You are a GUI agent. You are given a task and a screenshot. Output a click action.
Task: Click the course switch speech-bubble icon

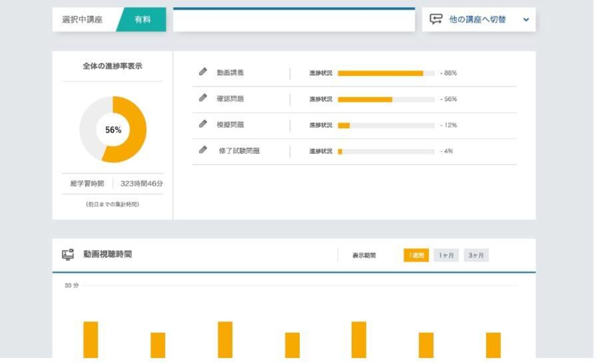pyautogui.click(x=436, y=19)
